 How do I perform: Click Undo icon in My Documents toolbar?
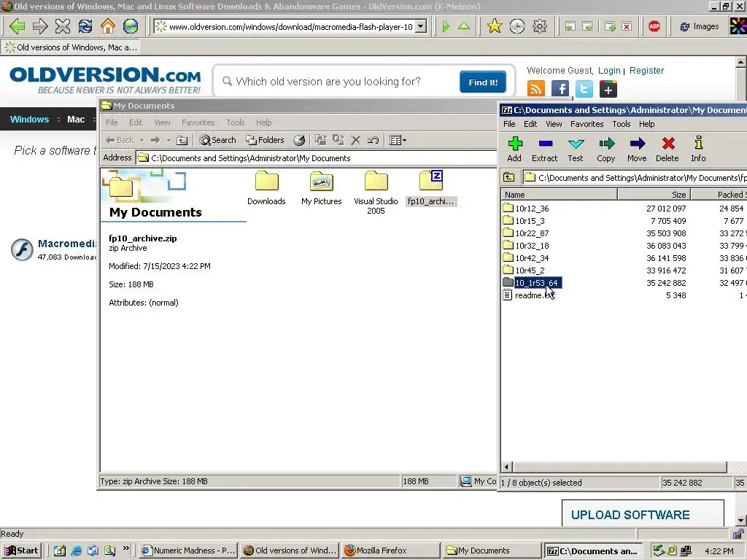tap(373, 140)
